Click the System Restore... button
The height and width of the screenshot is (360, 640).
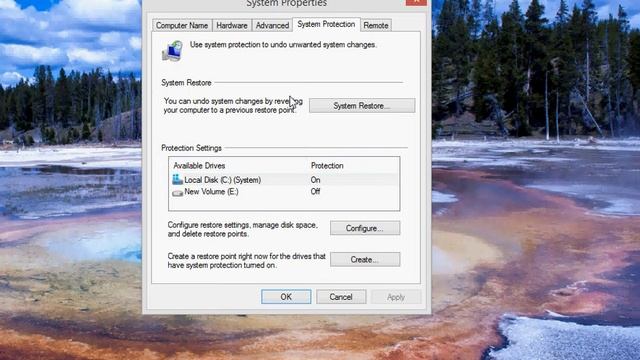point(362,106)
